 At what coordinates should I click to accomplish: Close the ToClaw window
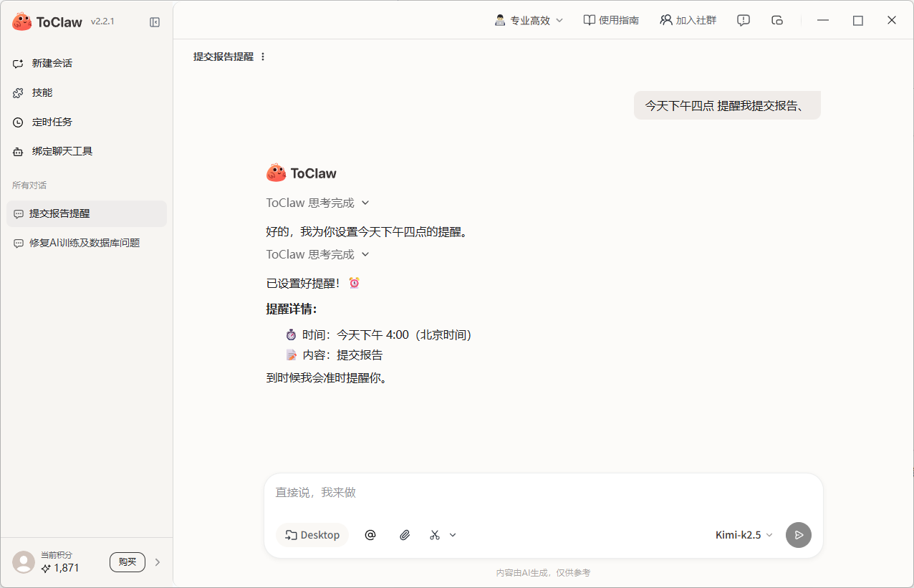tap(892, 20)
